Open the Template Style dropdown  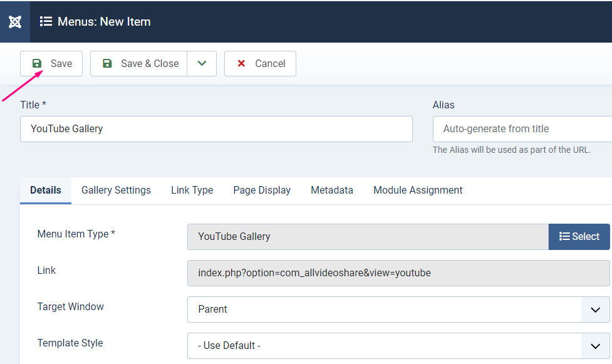point(398,346)
